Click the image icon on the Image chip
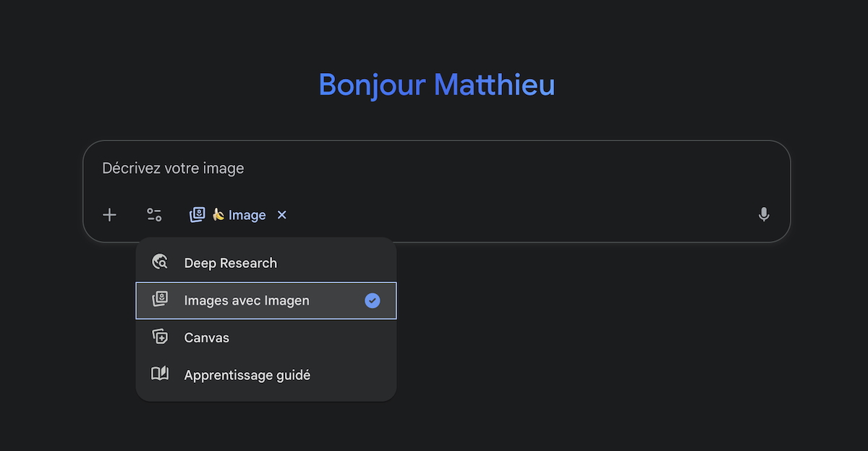 (197, 215)
